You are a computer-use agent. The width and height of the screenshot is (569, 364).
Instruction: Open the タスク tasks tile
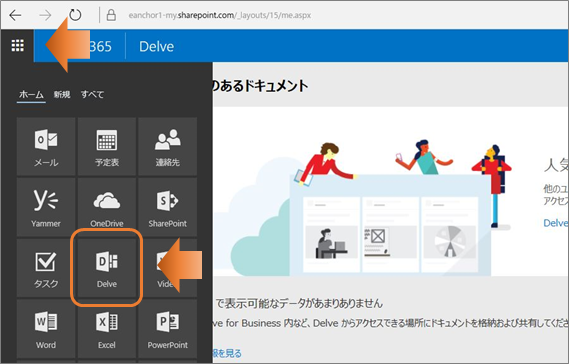(46, 268)
